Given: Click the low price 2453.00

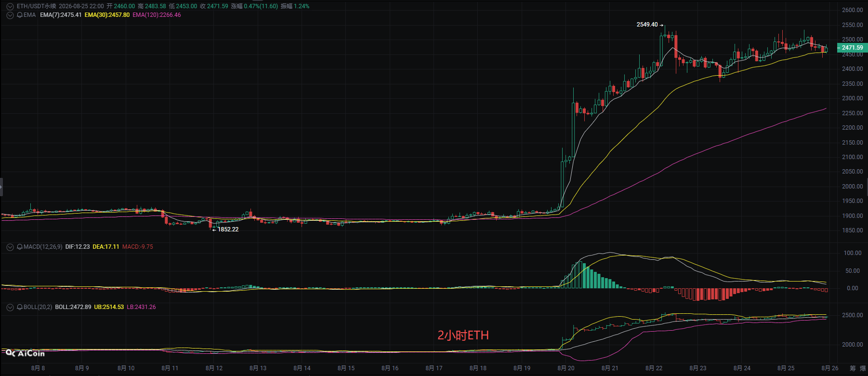Looking at the screenshot, I should 187,6.
